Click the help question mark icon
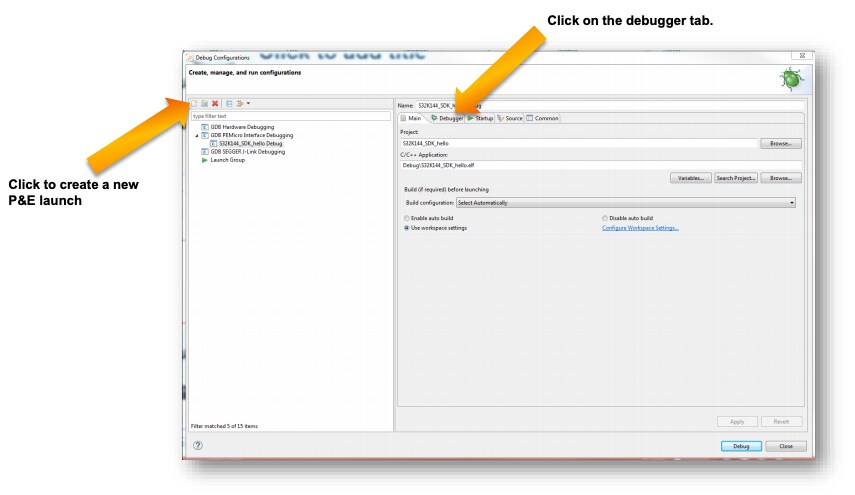Viewport: 855px width, 495px height. [199, 446]
